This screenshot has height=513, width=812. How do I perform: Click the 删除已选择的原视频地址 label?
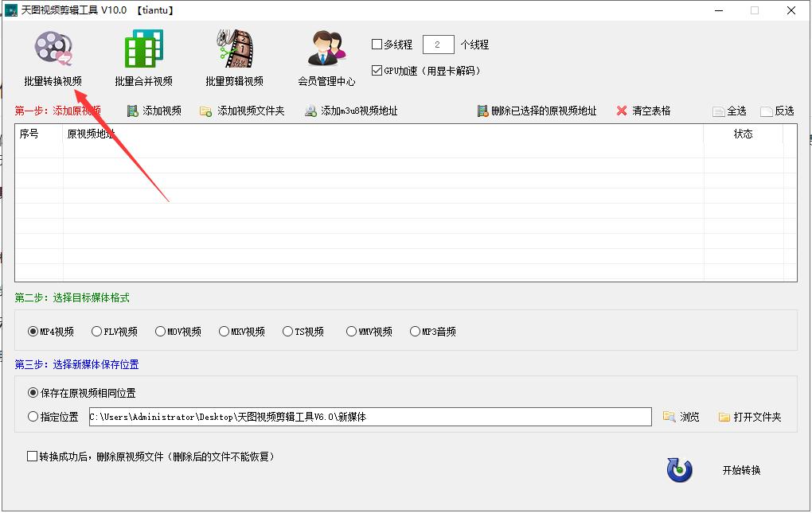pos(544,111)
